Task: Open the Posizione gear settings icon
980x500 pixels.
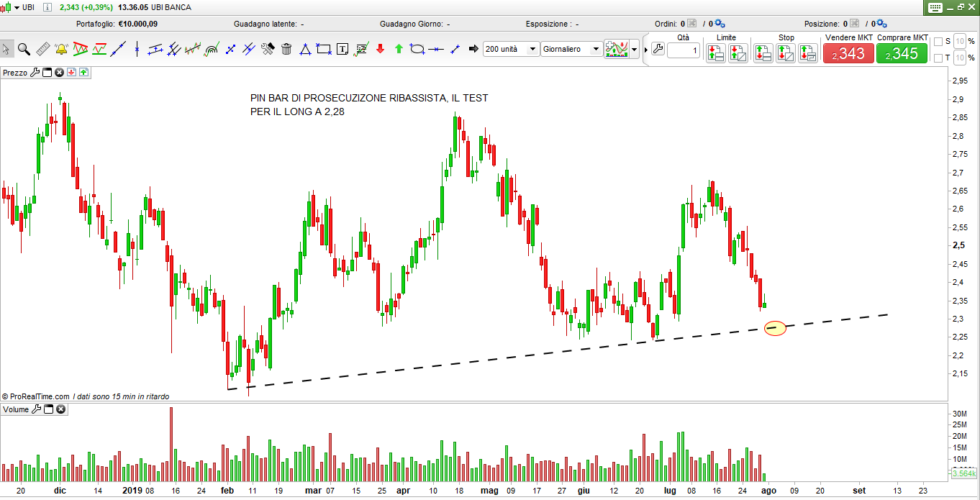Action: [x=880, y=24]
